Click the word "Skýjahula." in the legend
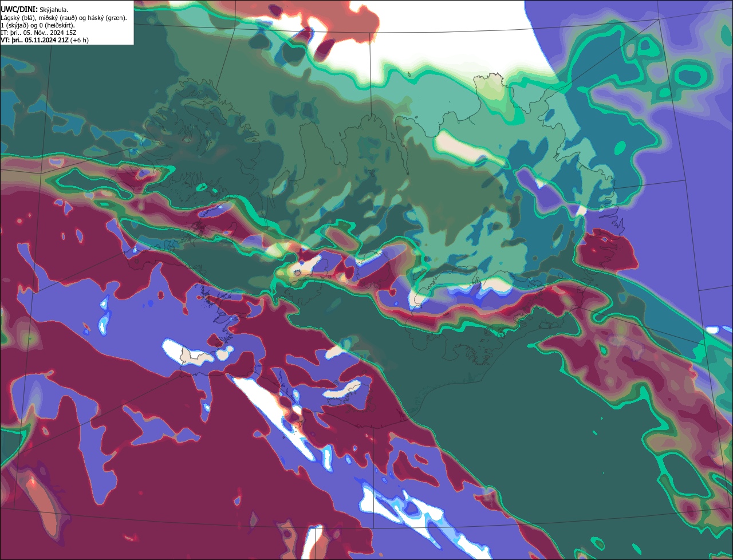This screenshot has width=733, height=560. click(54, 10)
